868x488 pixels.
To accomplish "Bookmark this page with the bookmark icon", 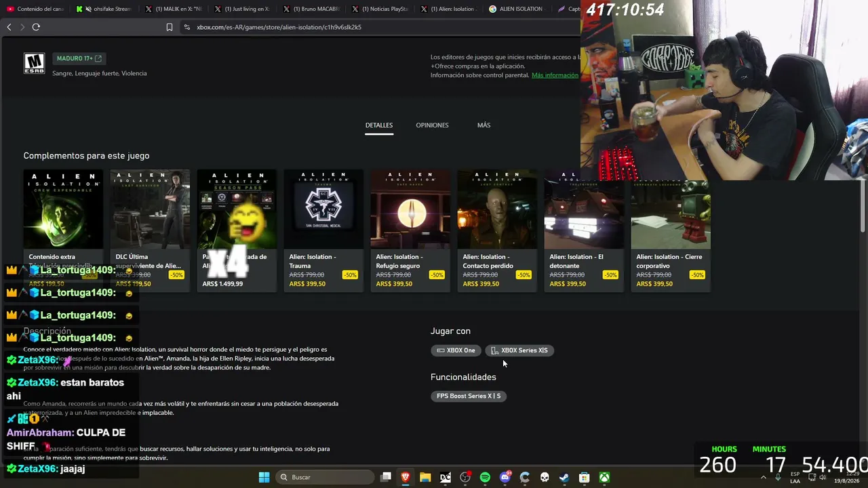I will click(170, 27).
